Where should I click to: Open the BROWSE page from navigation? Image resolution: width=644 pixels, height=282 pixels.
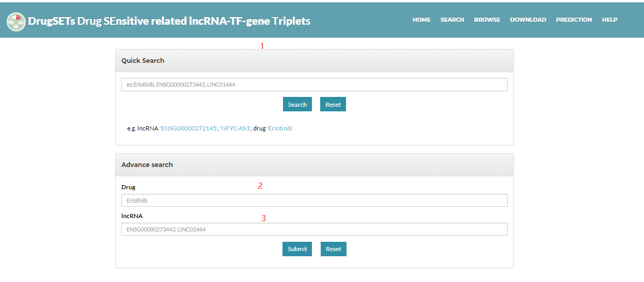click(487, 20)
